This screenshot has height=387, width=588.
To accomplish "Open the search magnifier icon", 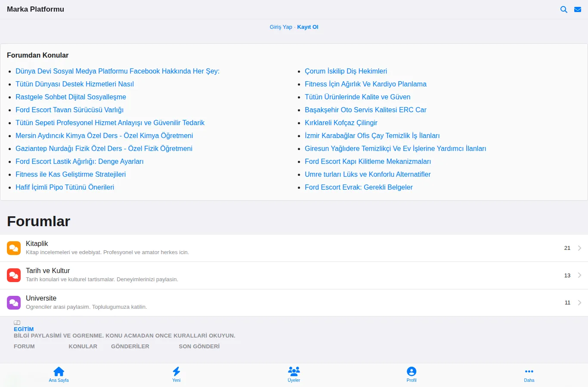I will point(563,9).
